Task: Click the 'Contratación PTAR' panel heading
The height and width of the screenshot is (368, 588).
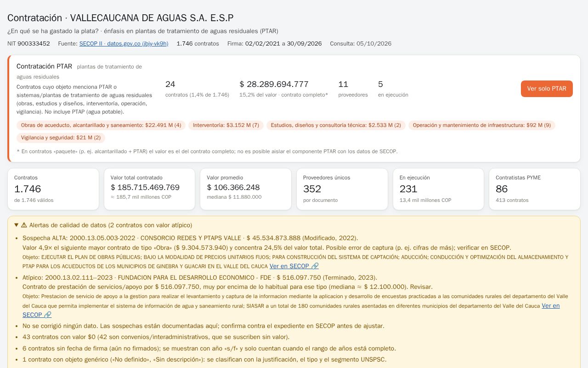Action: tap(44, 66)
